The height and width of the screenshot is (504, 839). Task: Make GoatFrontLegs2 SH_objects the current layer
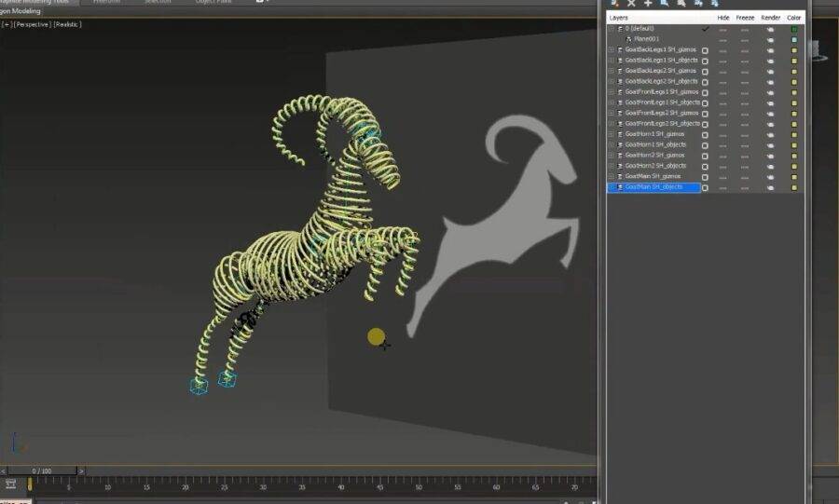coord(705,124)
